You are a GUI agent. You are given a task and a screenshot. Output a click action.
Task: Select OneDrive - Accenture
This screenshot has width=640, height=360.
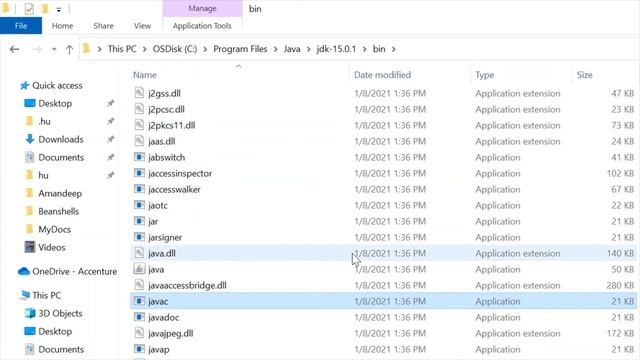75,271
